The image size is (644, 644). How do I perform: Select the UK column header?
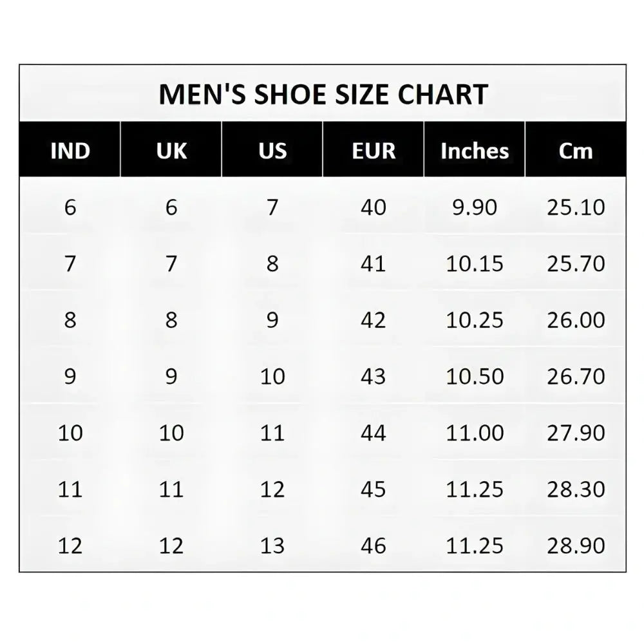(171, 151)
